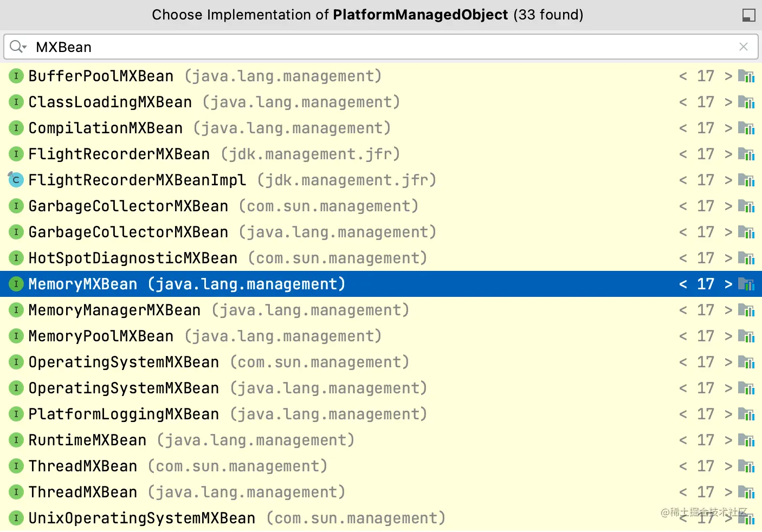This screenshot has width=762, height=532.
Task: Open the search options magnifier dropdown
Action: 18,47
